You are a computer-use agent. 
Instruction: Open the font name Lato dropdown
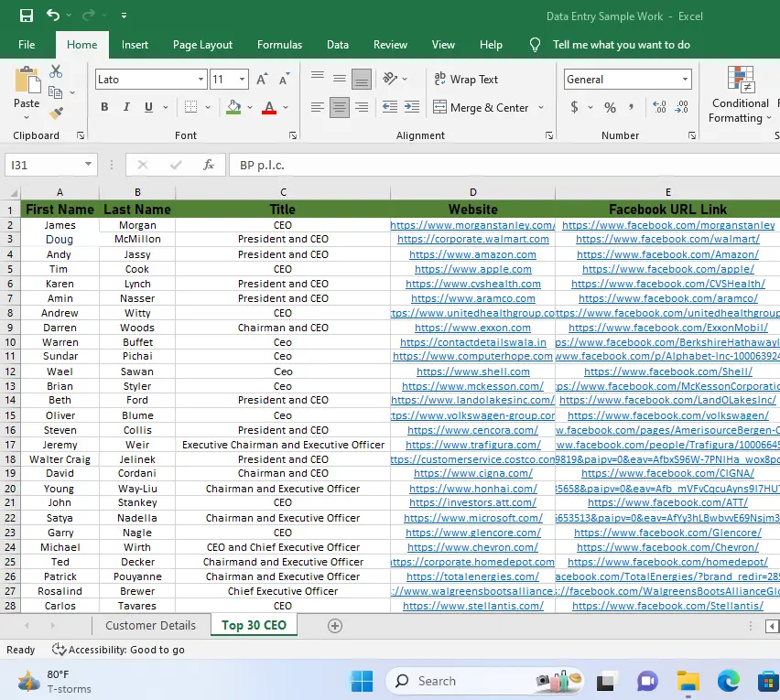point(200,80)
